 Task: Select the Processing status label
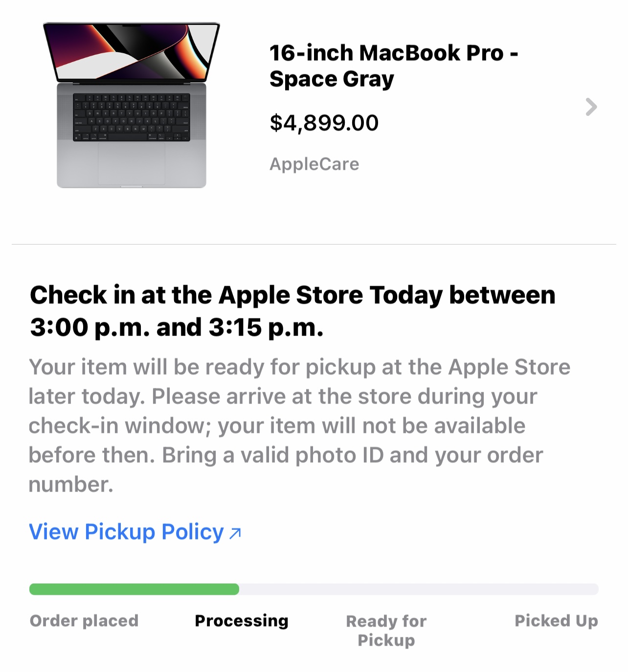pyautogui.click(x=242, y=620)
